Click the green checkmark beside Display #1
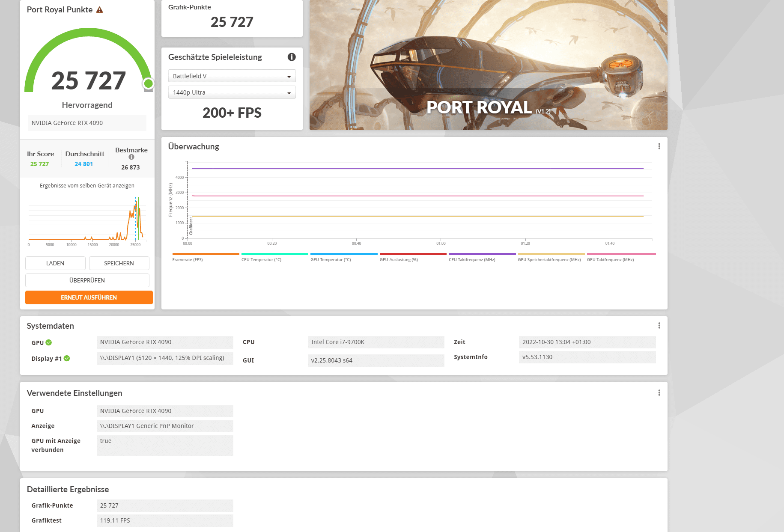Viewport: 784px width, 532px height. (x=67, y=359)
